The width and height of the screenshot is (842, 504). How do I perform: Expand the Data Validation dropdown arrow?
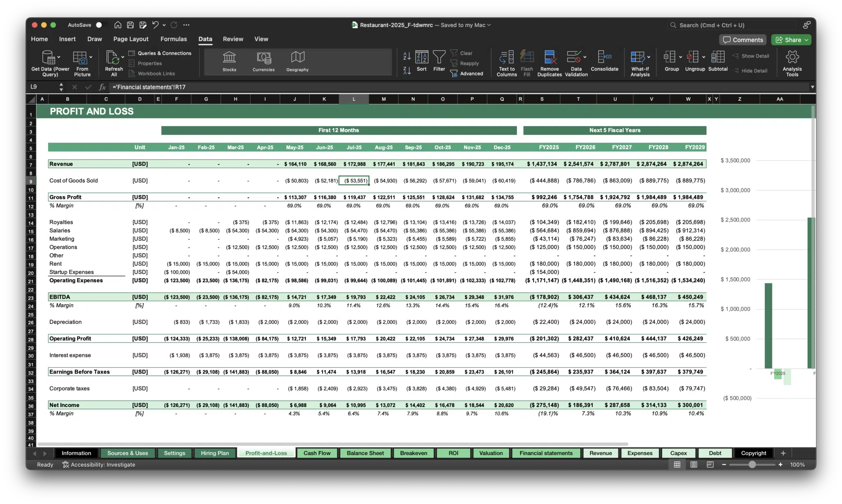pyautogui.click(x=585, y=57)
